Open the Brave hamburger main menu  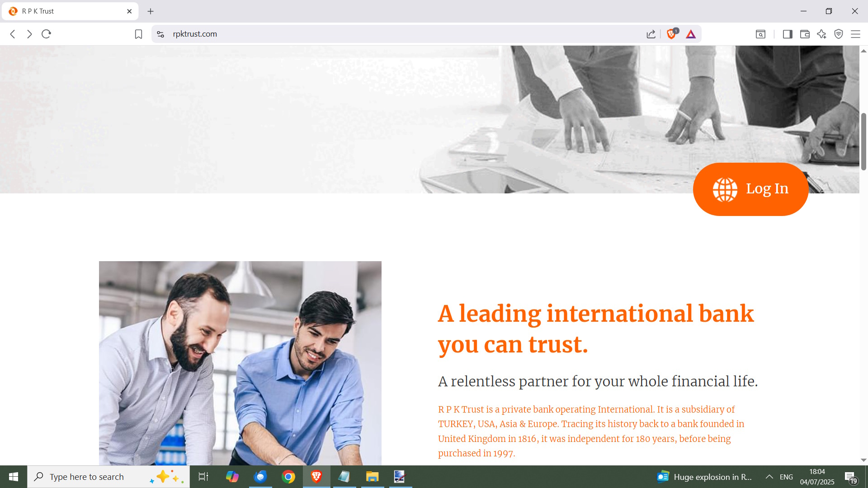pos(855,34)
